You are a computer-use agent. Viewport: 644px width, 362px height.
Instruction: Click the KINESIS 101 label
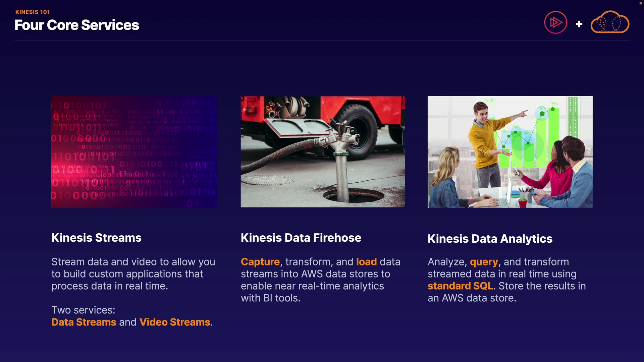pos(33,12)
